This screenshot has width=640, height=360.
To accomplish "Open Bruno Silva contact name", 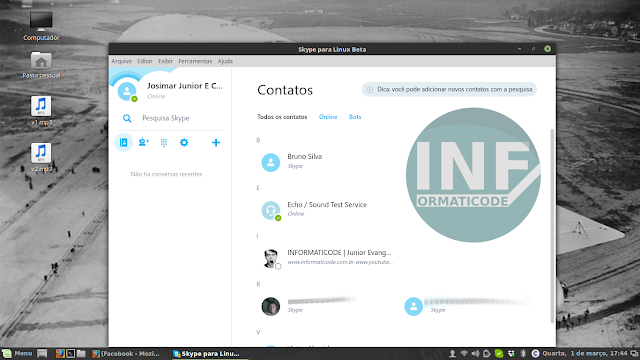I will [x=304, y=157].
